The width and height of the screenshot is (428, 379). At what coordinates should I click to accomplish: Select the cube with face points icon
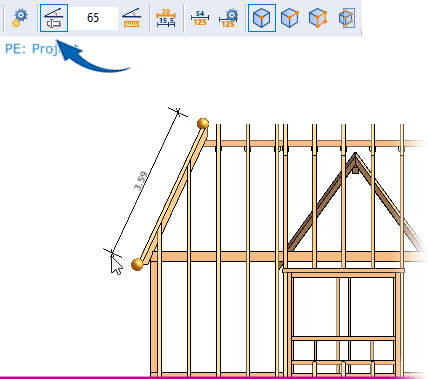coord(347,18)
